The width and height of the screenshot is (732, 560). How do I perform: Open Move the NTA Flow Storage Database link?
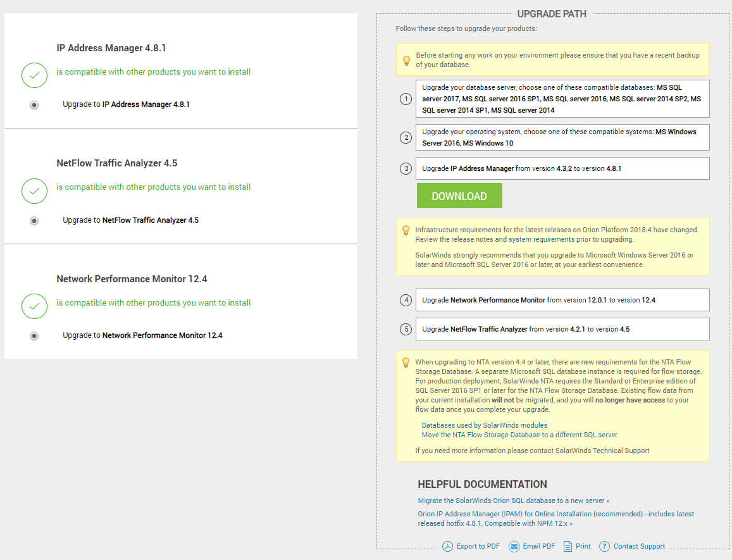coord(519,435)
